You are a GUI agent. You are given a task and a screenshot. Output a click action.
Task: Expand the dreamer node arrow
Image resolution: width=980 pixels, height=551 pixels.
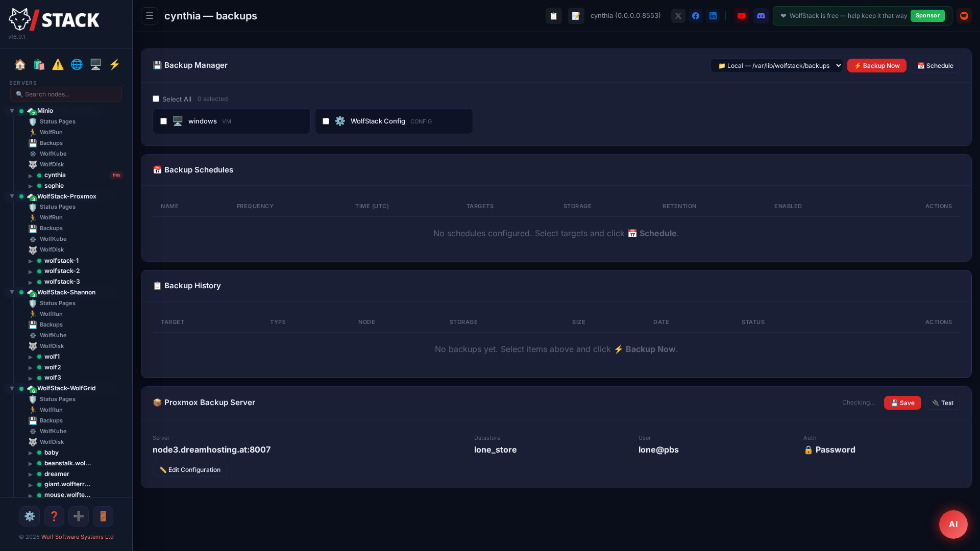[31, 474]
